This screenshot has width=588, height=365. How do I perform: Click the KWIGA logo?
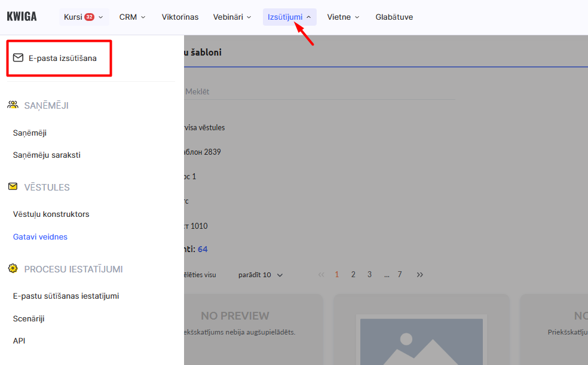tap(22, 17)
